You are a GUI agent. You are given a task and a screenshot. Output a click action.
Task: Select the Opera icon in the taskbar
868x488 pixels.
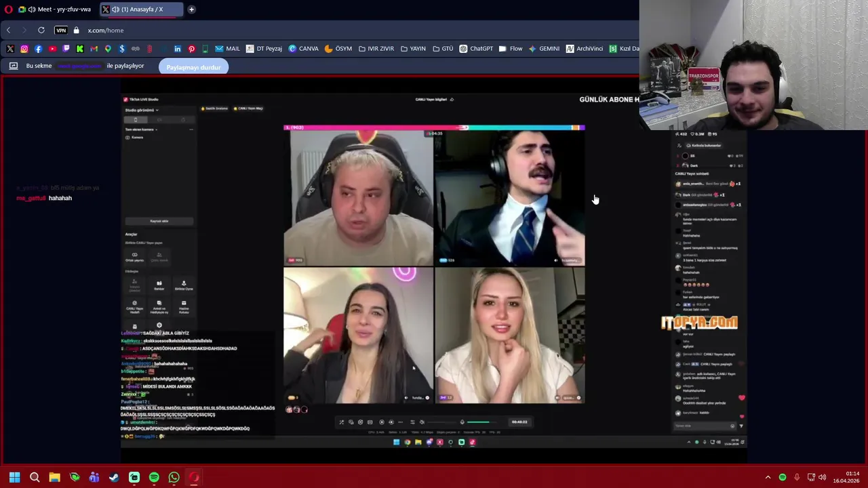194,477
